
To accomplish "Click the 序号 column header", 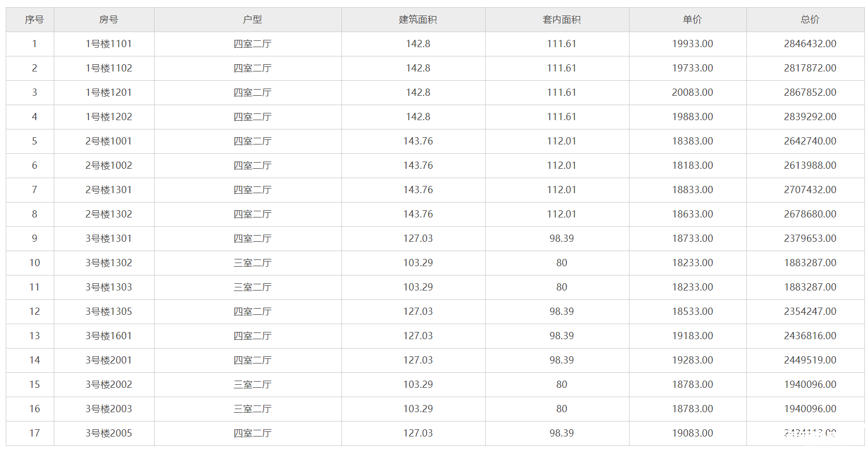I will [x=34, y=20].
